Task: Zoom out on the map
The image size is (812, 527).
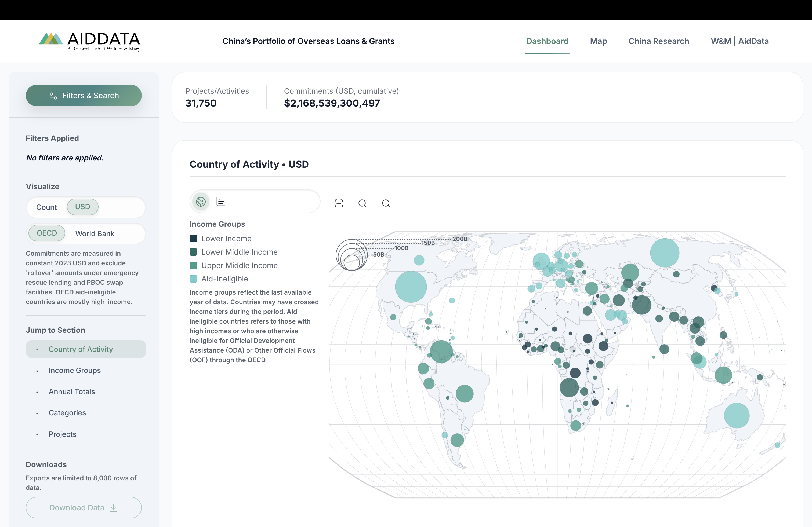Action: [x=386, y=203]
